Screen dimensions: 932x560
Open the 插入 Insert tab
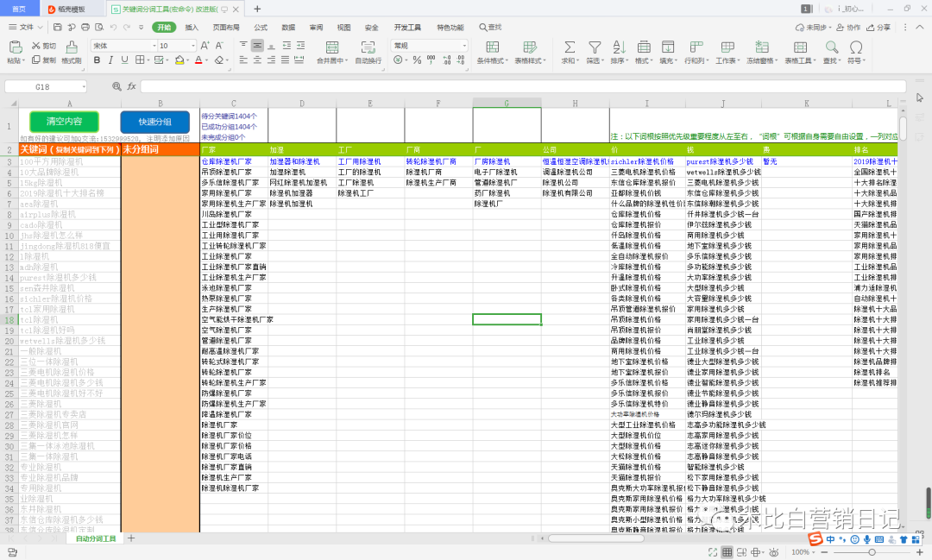tap(192, 28)
